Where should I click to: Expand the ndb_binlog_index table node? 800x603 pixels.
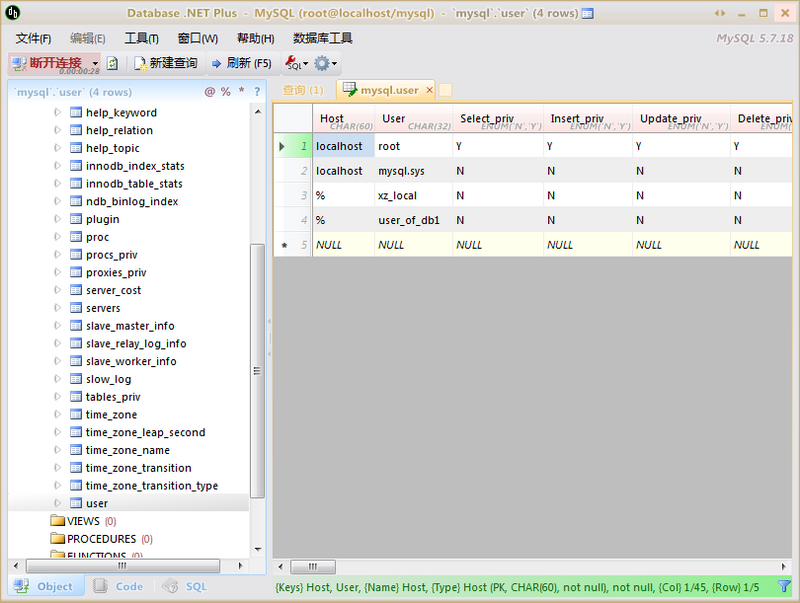point(58,201)
